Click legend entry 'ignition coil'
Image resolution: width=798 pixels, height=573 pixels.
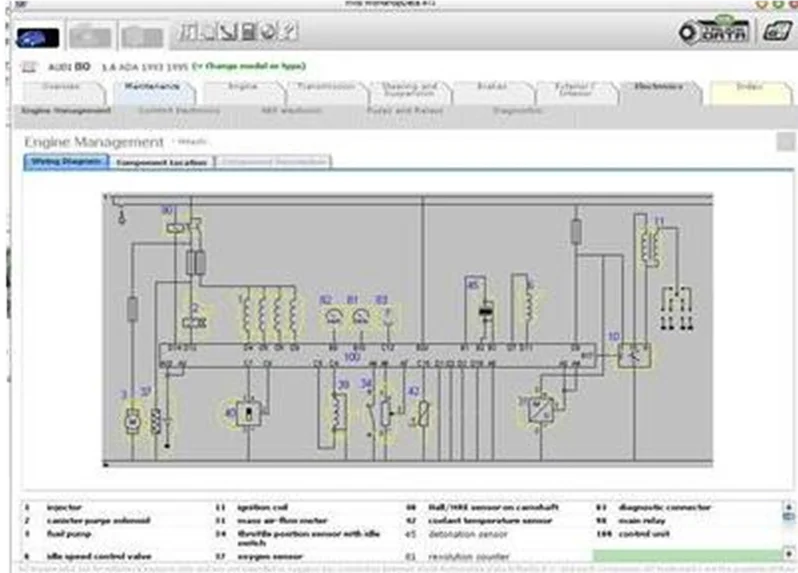tap(262, 507)
